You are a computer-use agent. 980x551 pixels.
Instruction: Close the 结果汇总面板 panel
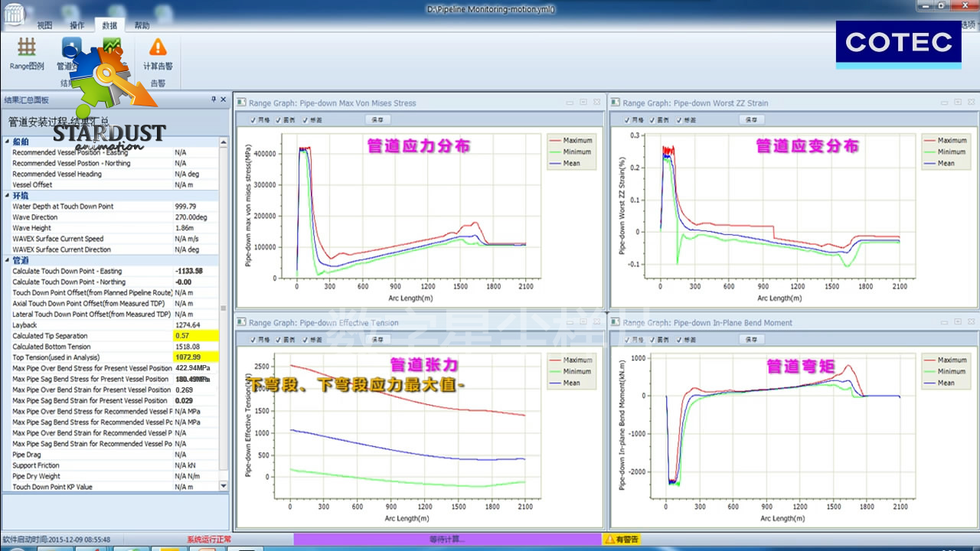pyautogui.click(x=224, y=99)
